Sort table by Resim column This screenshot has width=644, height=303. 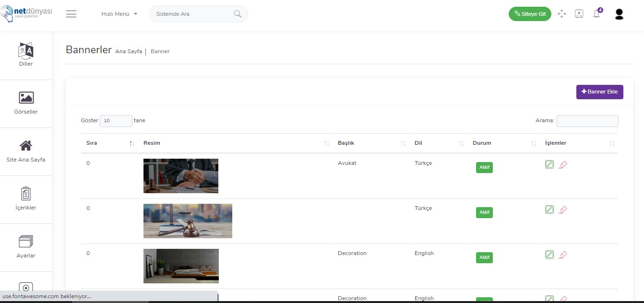235,143
